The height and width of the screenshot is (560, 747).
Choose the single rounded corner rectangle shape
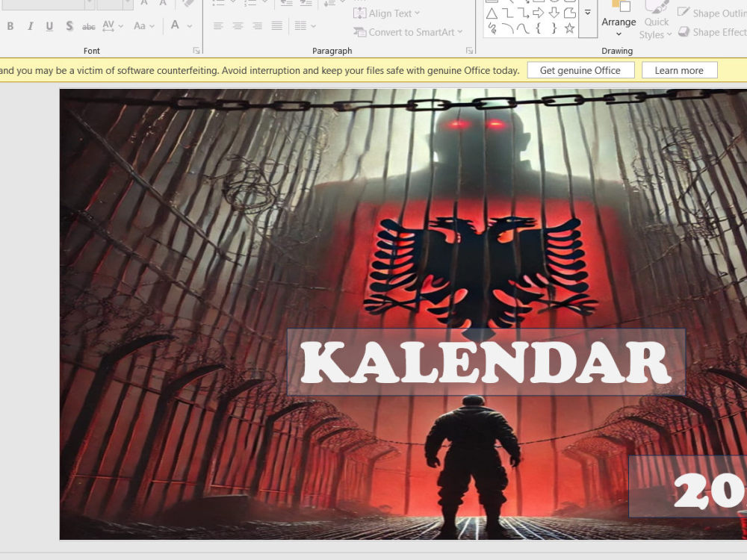(569, 13)
